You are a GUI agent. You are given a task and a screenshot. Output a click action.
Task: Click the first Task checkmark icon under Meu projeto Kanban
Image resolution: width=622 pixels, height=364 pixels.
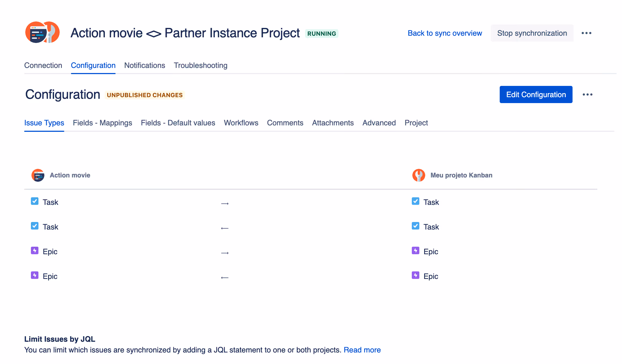[415, 201]
